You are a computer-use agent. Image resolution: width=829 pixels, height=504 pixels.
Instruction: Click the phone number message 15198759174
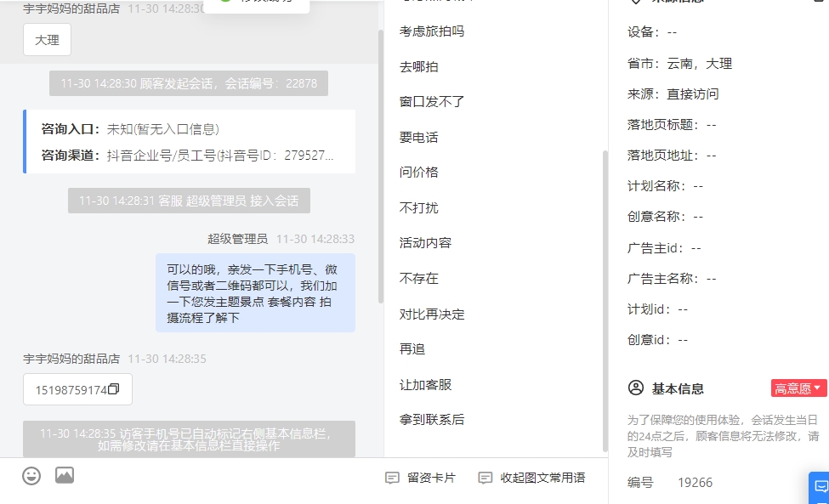click(77, 389)
